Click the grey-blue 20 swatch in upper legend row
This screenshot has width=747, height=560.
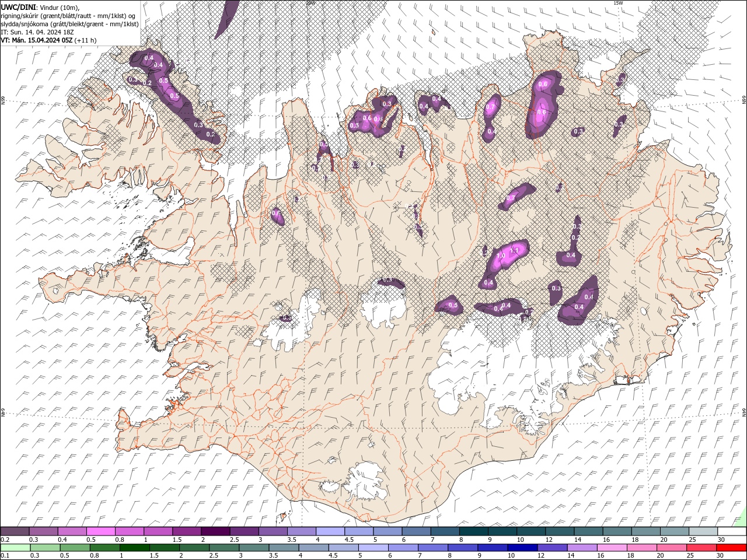[x=675, y=531]
